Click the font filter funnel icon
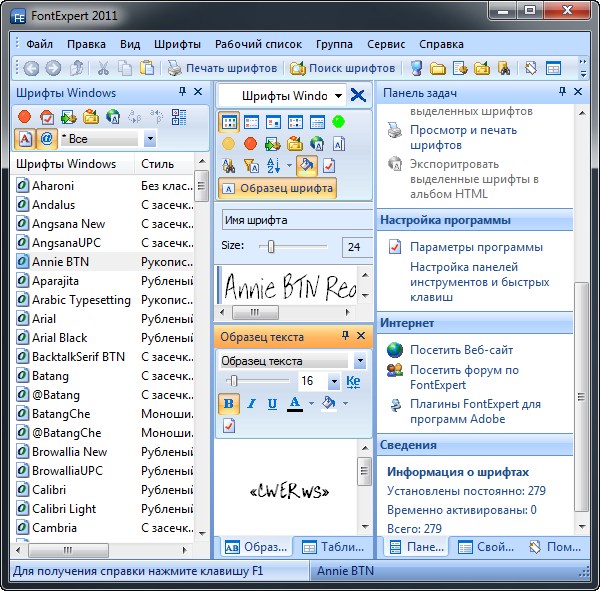 click(251, 166)
